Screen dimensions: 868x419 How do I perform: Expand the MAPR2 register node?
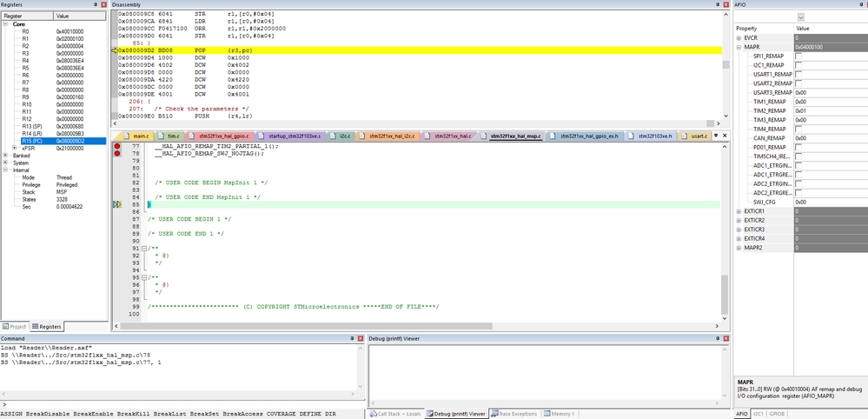point(739,248)
